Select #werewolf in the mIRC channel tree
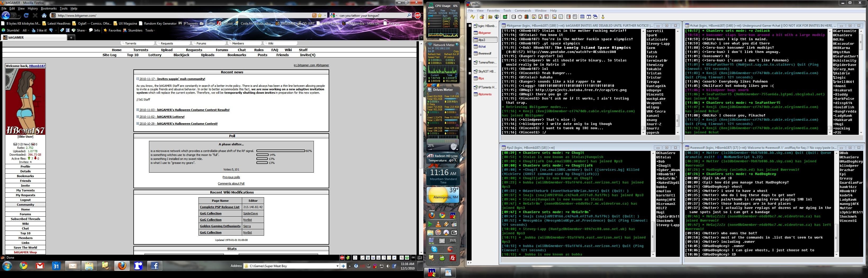Screen dimensions: 868x278 (485, 53)
